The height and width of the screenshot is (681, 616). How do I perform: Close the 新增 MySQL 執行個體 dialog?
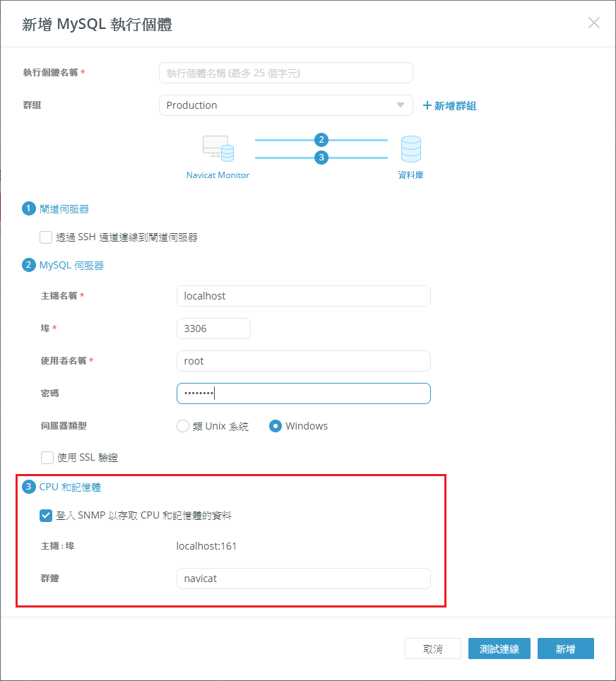593,23
